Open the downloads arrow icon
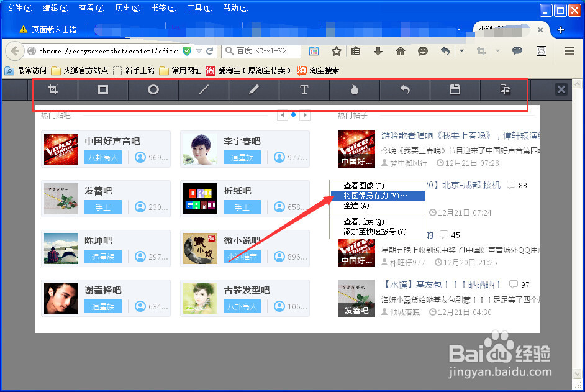This screenshot has width=585, height=392. [x=378, y=51]
